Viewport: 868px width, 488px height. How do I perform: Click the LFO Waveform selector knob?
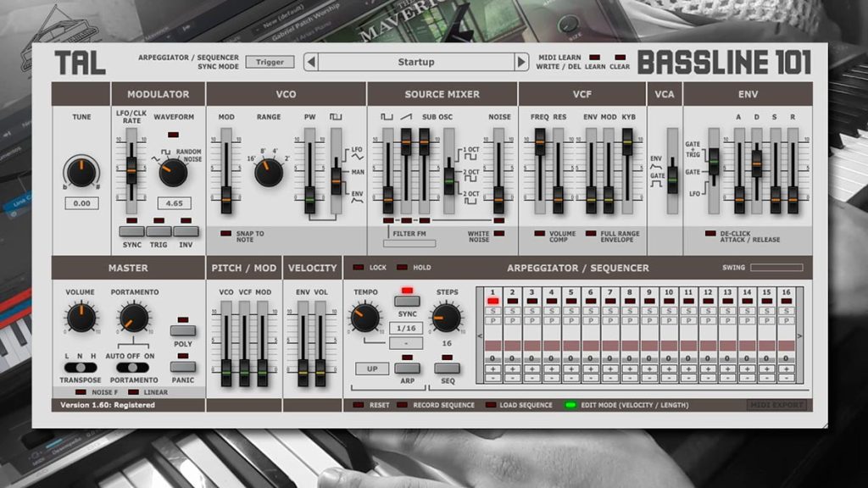point(173,172)
